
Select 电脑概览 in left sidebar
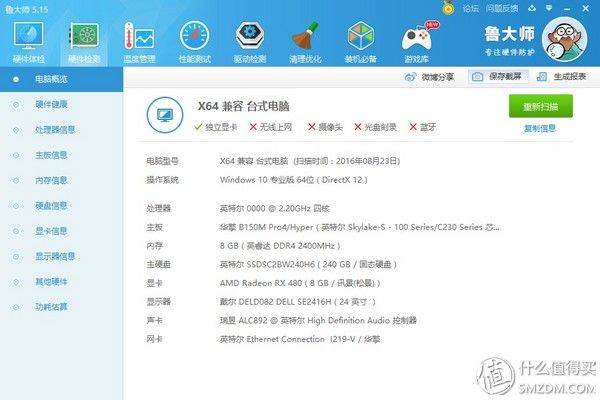(x=61, y=79)
